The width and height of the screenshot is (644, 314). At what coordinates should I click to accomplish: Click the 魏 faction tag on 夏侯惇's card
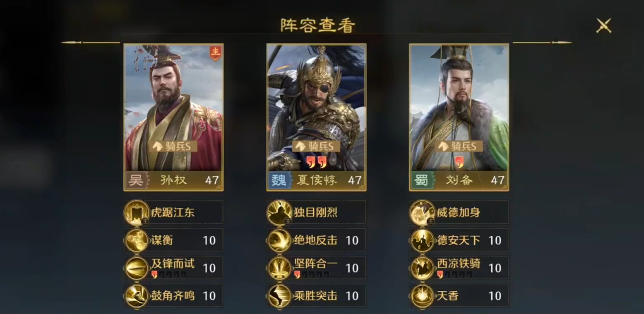(279, 180)
